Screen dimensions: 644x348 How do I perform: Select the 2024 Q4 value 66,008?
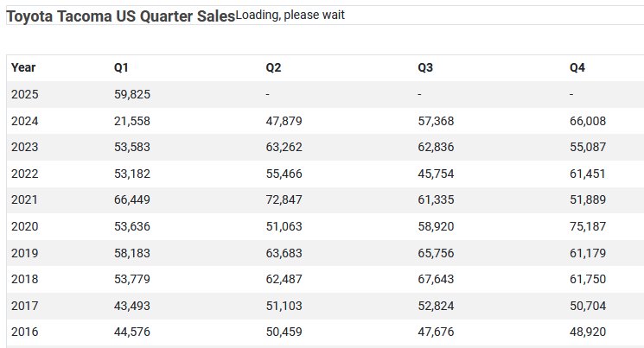coord(588,121)
